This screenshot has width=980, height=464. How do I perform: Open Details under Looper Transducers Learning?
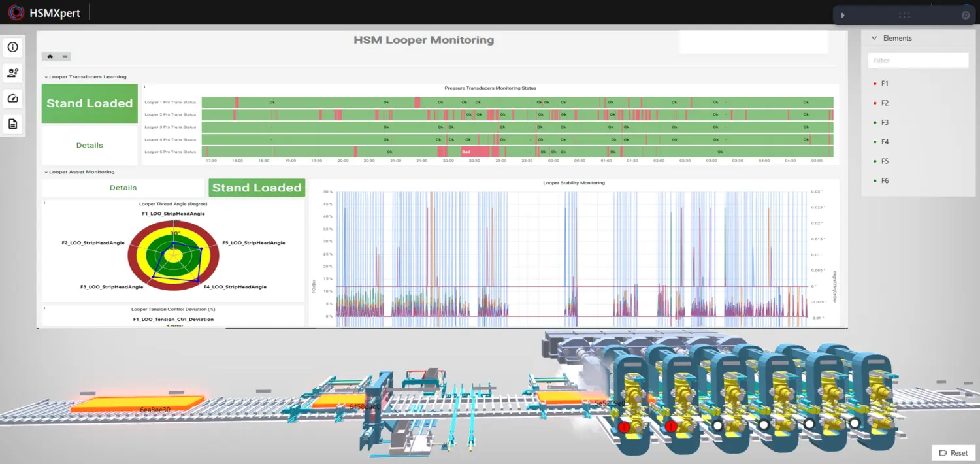90,145
